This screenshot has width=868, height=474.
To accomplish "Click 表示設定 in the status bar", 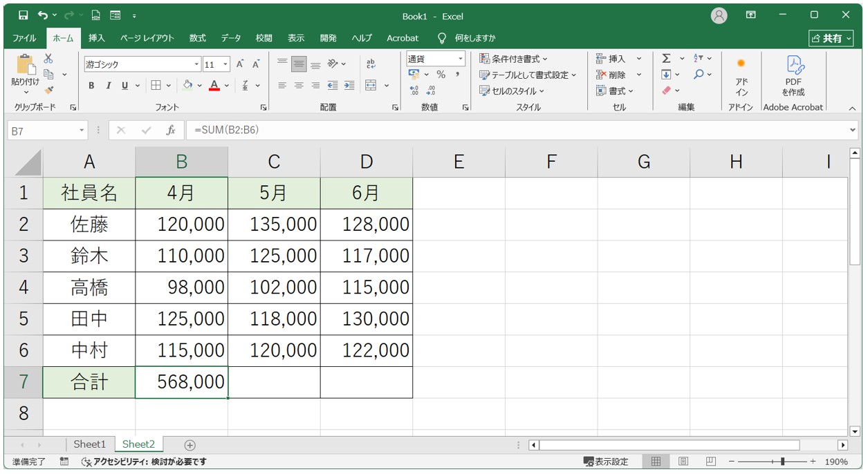I will point(606,462).
